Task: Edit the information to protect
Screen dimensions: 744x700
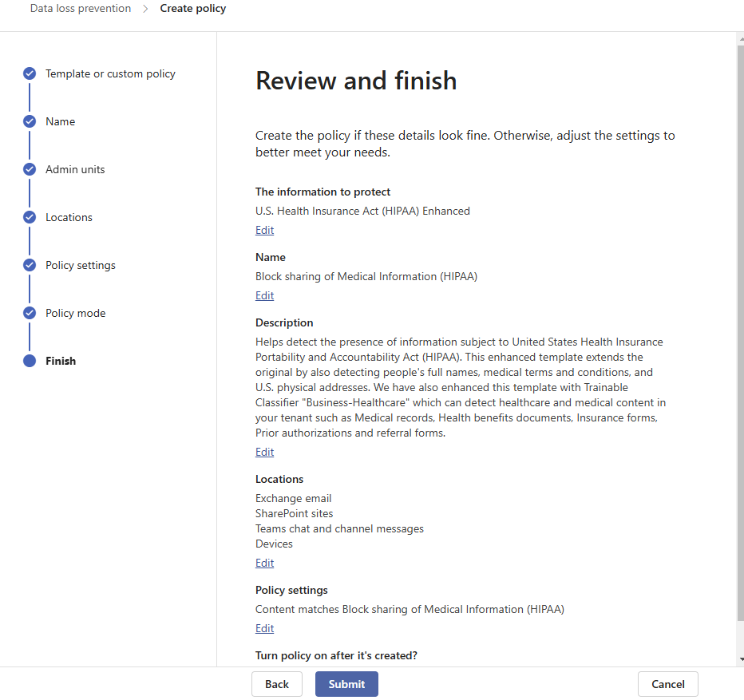Action: point(264,230)
